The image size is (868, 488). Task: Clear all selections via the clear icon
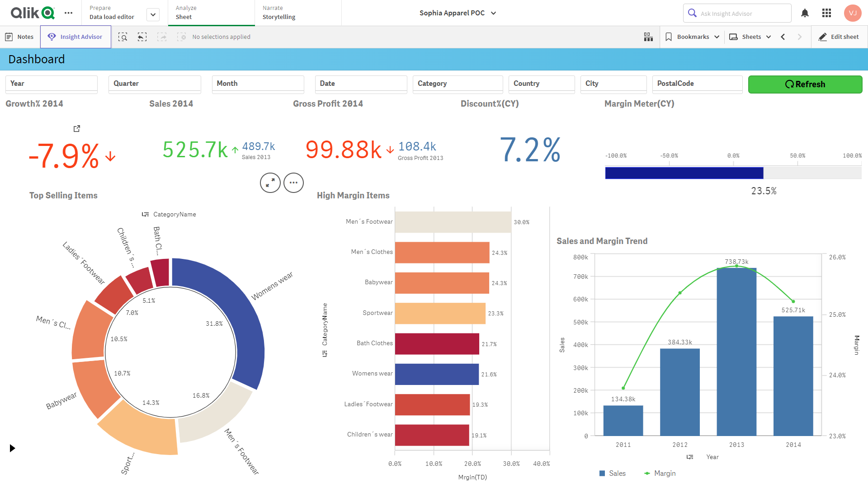181,37
